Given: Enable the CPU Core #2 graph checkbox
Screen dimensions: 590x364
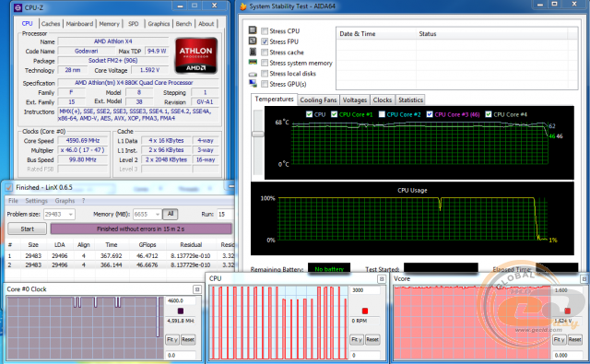Looking at the screenshot, I should [x=382, y=114].
